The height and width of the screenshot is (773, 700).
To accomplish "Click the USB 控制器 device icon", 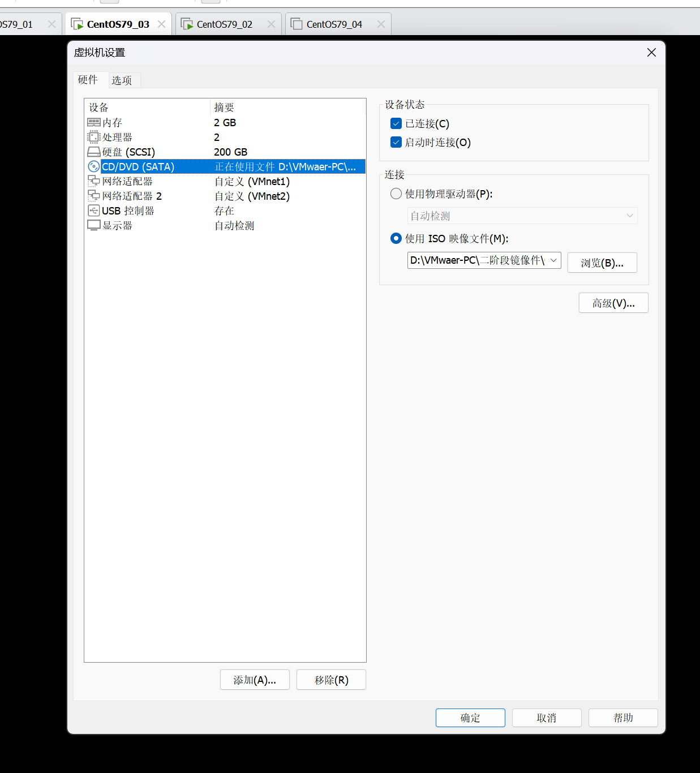I will (x=94, y=211).
